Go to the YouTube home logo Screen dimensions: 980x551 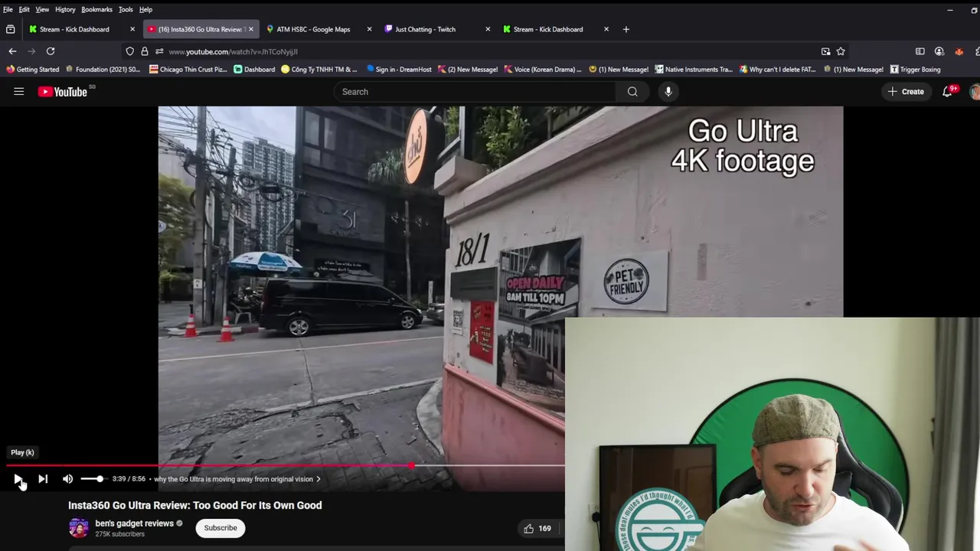tap(63, 92)
